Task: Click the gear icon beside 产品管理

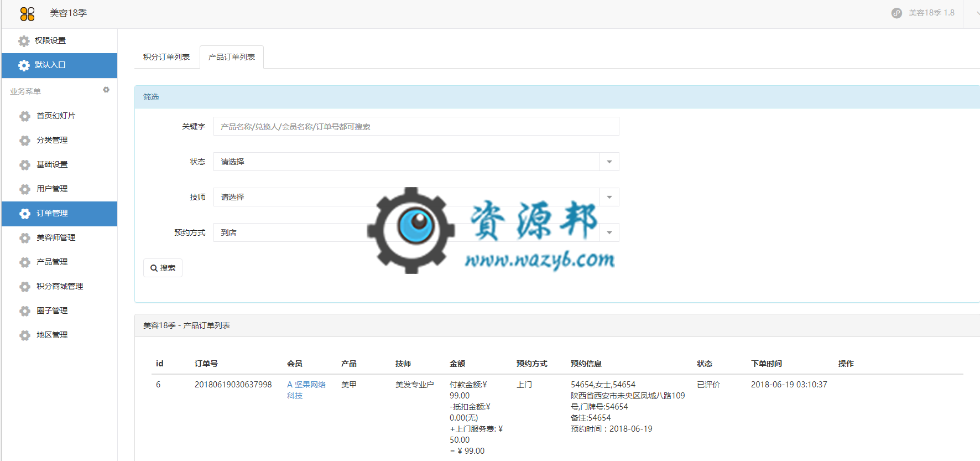Action: (25, 262)
